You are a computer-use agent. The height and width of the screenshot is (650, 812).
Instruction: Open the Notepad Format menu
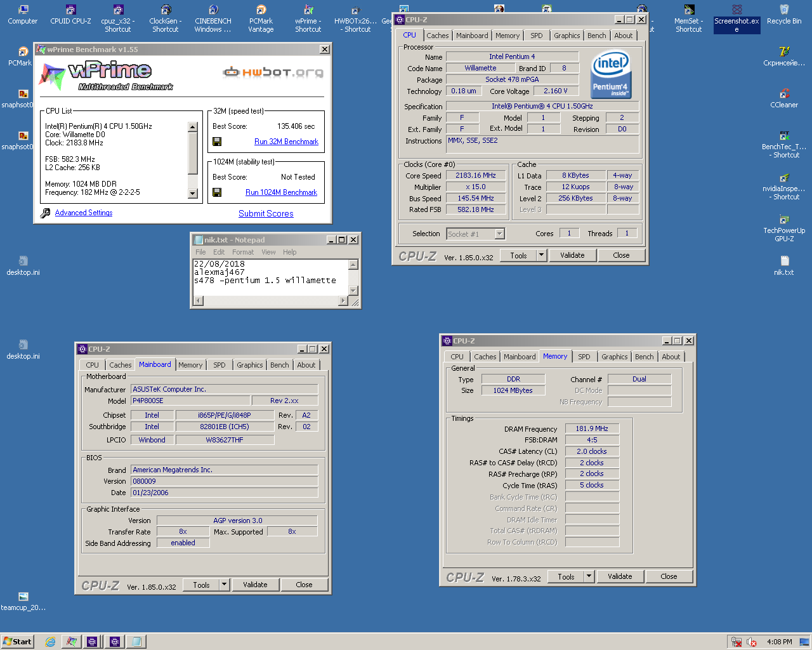(x=243, y=252)
